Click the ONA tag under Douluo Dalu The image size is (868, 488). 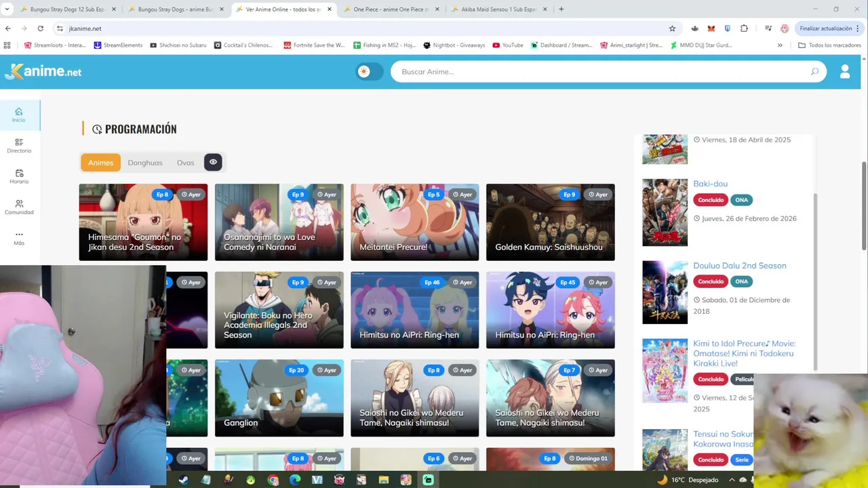[x=742, y=281]
